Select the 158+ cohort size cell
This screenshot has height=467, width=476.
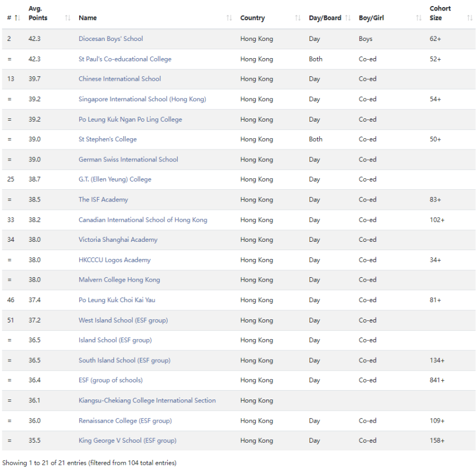[437, 440]
